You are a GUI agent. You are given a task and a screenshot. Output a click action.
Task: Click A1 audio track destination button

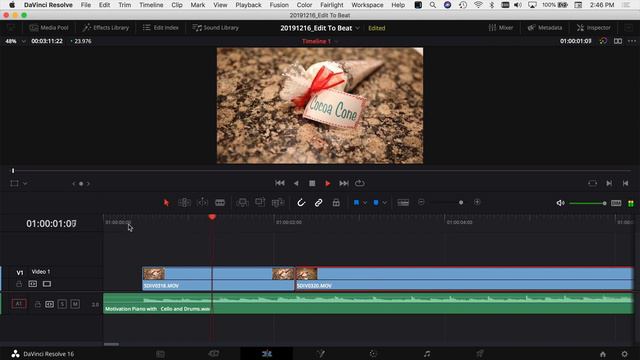point(18,304)
